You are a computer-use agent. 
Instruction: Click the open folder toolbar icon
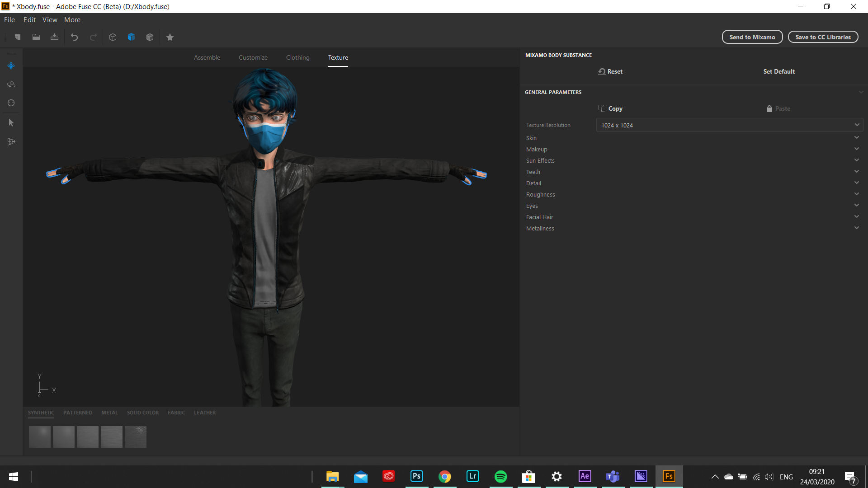tap(36, 37)
